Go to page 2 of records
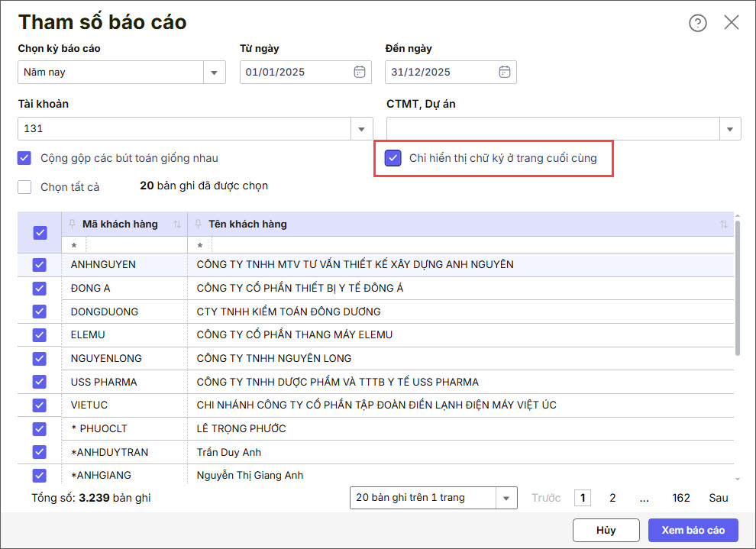The width and height of the screenshot is (756, 549). pyautogui.click(x=612, y=498)
